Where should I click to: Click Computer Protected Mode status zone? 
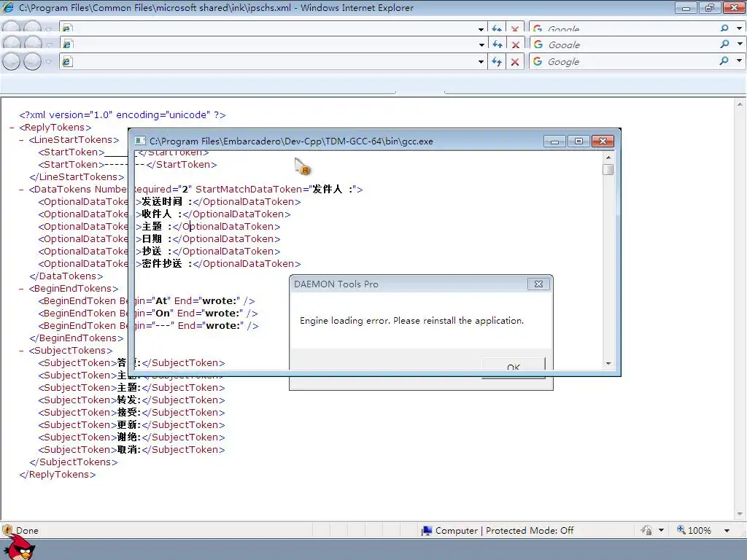click(x=498, y=531)
